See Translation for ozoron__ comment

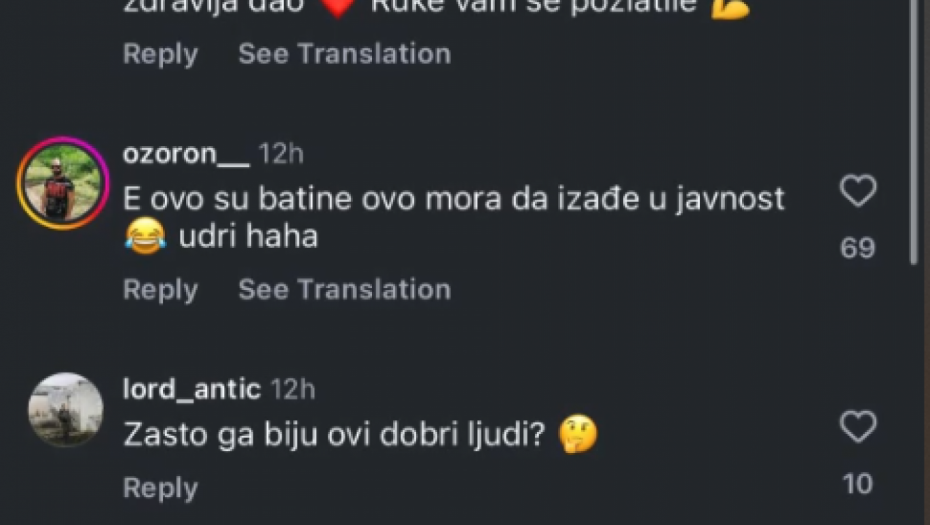(x=345, y=289)
